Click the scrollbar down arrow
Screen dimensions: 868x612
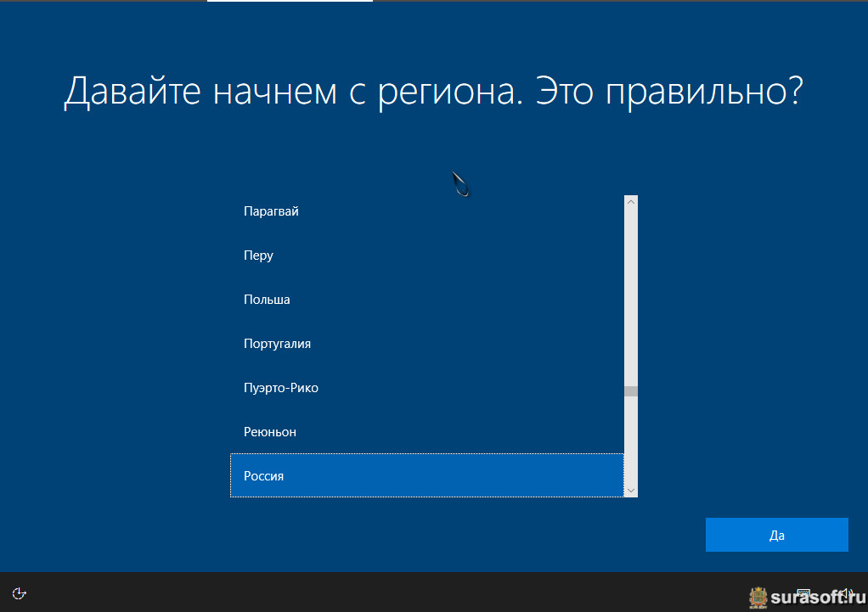pos(630,491)
